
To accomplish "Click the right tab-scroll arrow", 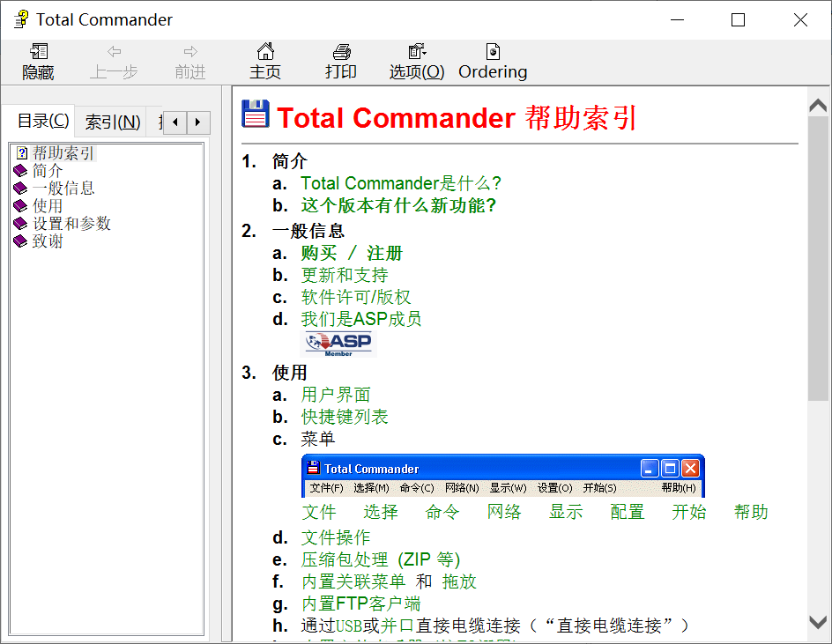I will [x=198, y=122].
